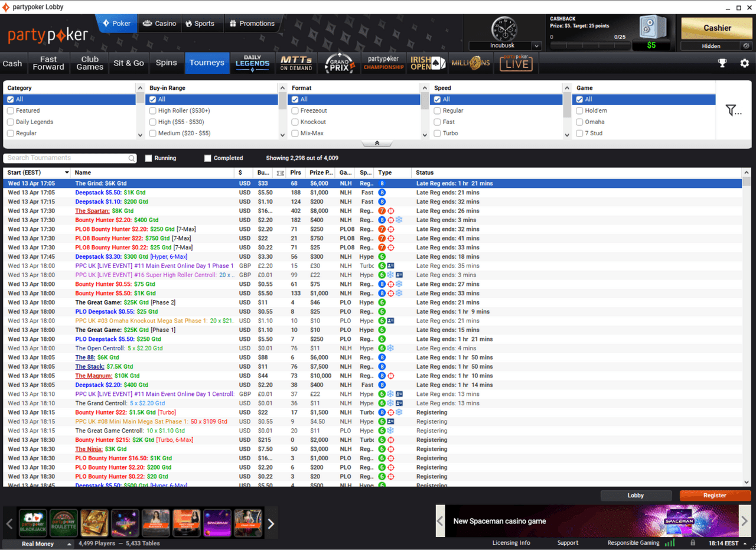Open MTTs On Demand logo tab
The width and height of the screenshot is (756, 550).
[296, 63]
